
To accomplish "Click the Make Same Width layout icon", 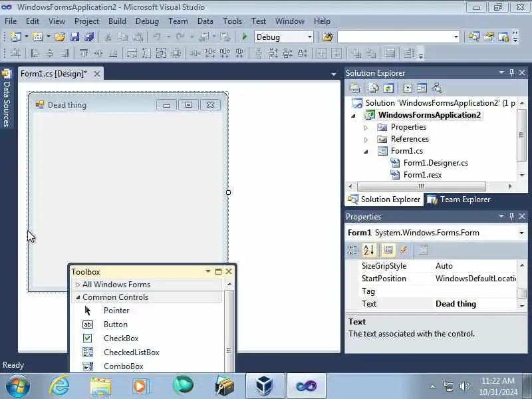I will point(132,53).
